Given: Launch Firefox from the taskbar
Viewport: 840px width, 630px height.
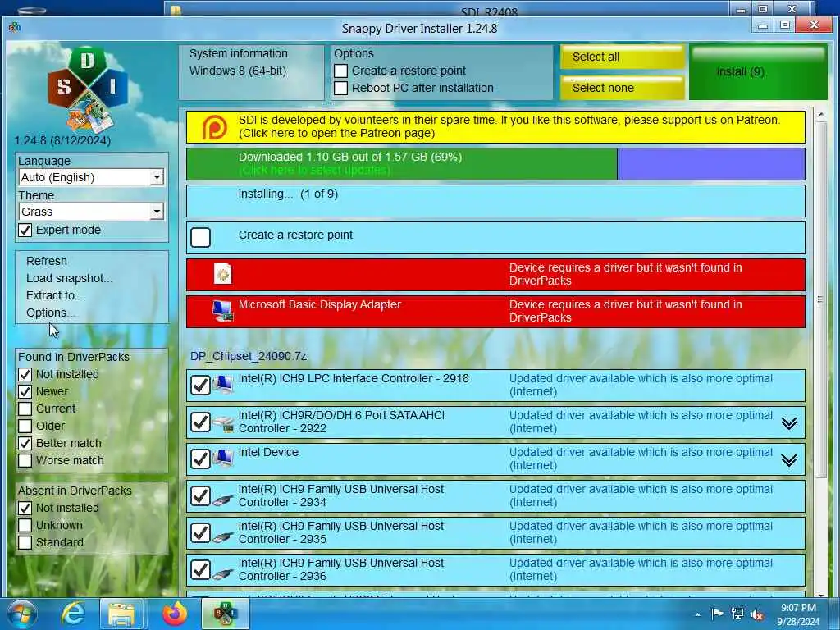Looking at the screenshot, I should click(x=175, y=614).
